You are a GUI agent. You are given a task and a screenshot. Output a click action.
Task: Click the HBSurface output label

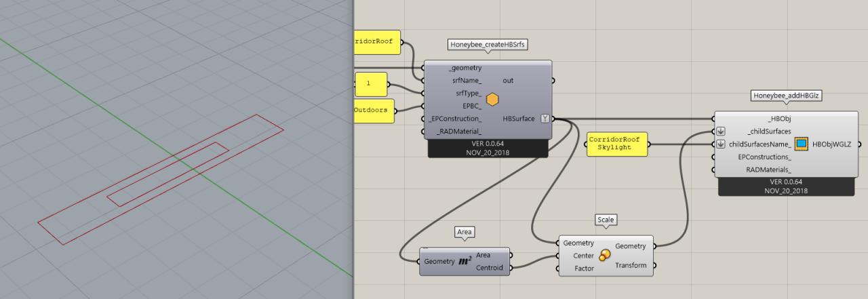point(519,119)
